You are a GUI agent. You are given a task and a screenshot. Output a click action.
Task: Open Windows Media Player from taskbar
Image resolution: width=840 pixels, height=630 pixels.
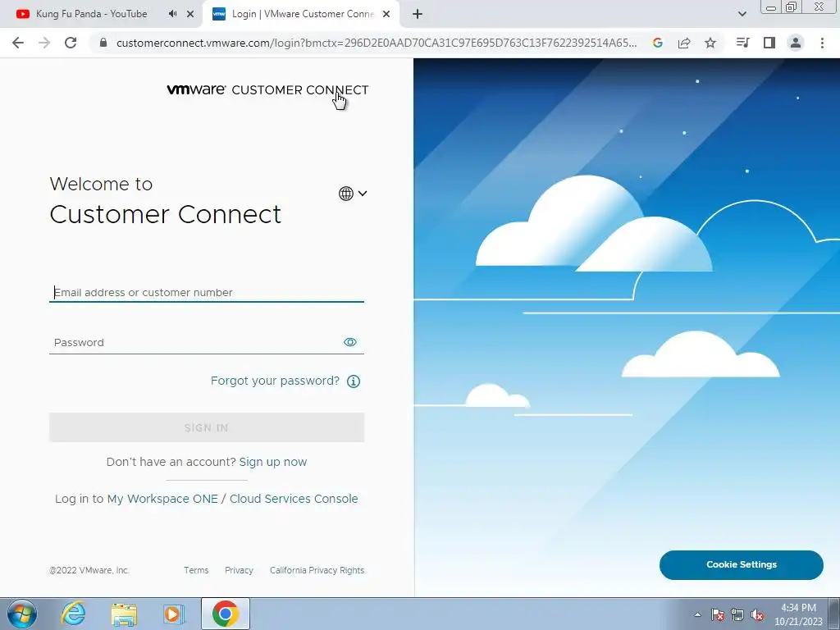[x=174, y=614]
